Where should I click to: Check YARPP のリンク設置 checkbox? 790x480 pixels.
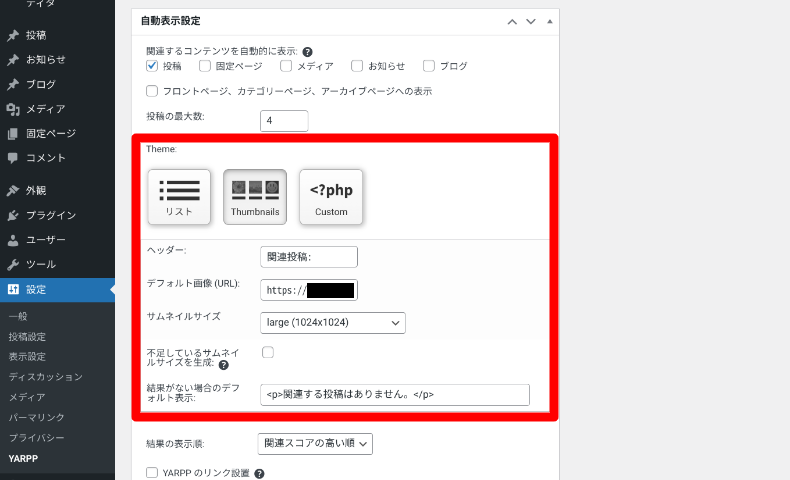[x=152, y=472]
